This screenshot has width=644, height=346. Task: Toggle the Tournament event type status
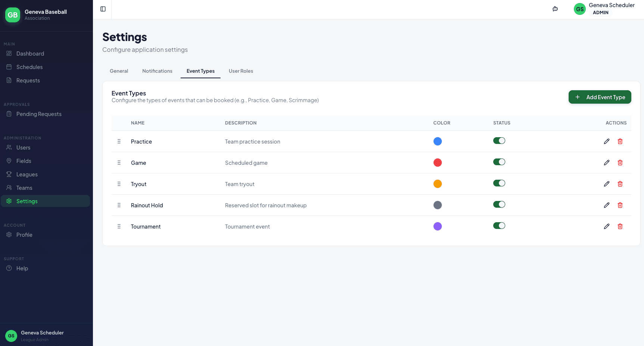click(x=499, y=226)
